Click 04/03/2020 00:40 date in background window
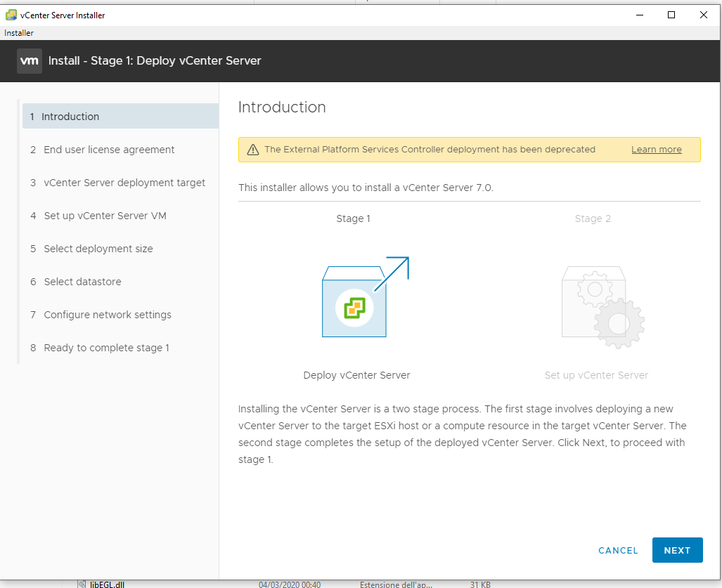722x588 pixels. click(290, 584)
